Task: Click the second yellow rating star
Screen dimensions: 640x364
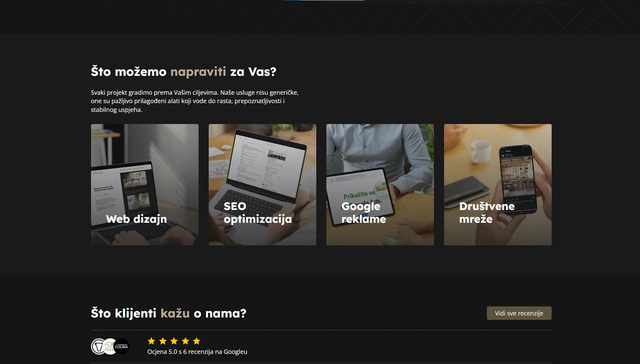Action: [163, 341]
